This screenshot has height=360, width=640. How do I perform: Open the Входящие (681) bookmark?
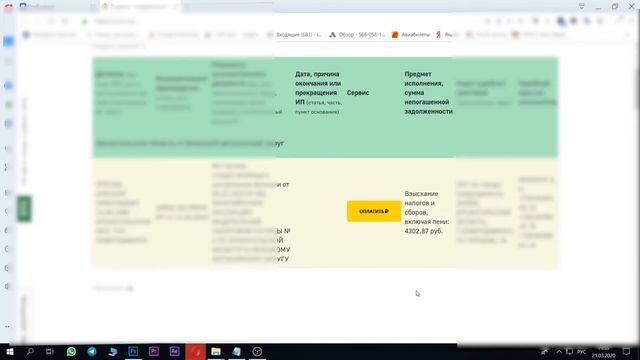[295, 35]
